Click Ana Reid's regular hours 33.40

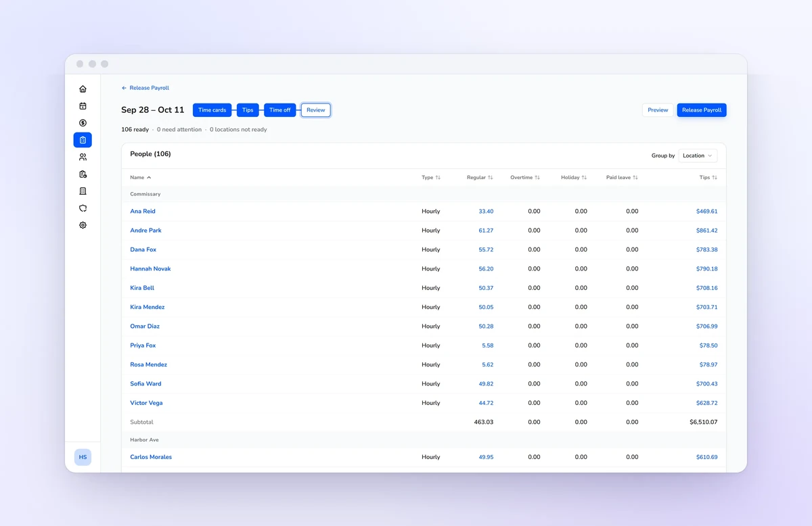pos(486,212)
